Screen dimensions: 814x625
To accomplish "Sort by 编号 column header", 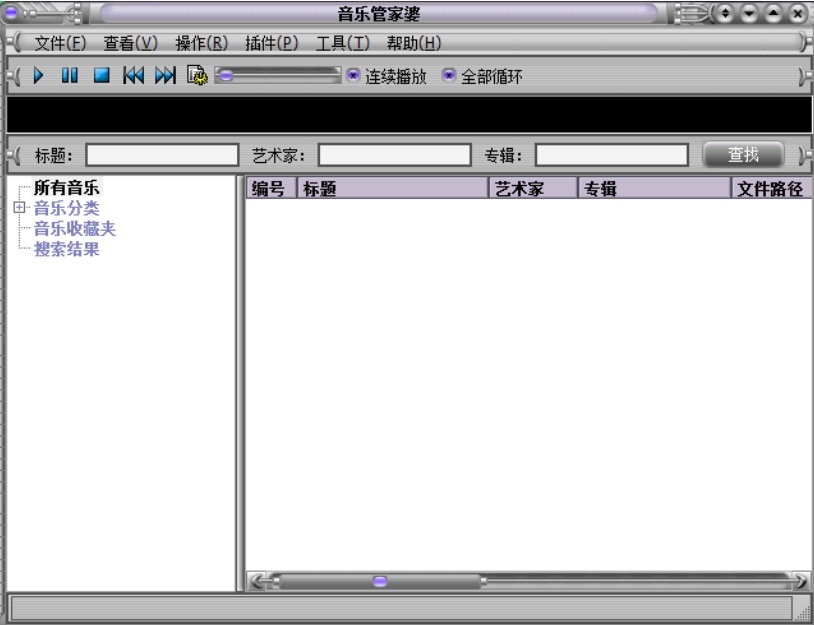I will pyautogui.click(x=270, y=188).
